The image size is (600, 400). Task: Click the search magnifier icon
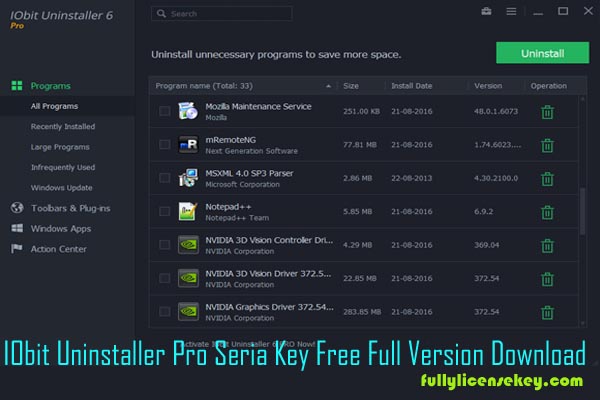coord(161,14)
